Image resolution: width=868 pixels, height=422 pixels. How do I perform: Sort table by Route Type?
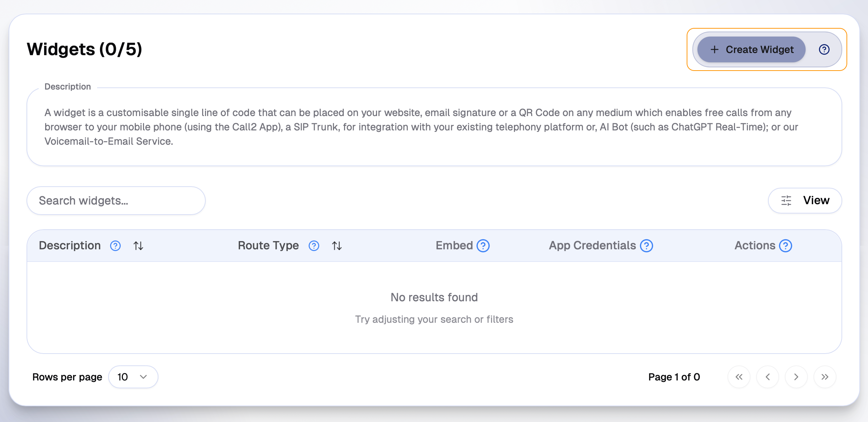click(x=337, y=246)
